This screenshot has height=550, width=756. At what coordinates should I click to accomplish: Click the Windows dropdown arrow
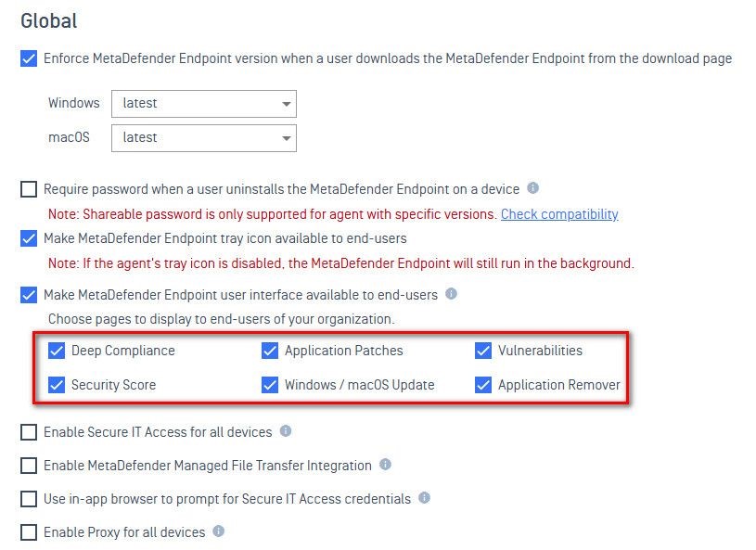click(286, 104)
